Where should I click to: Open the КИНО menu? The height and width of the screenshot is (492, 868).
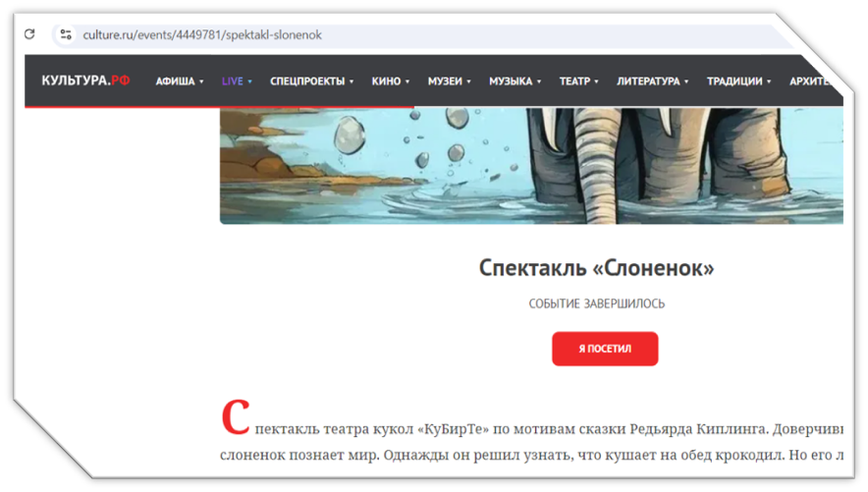coord(386,82)
